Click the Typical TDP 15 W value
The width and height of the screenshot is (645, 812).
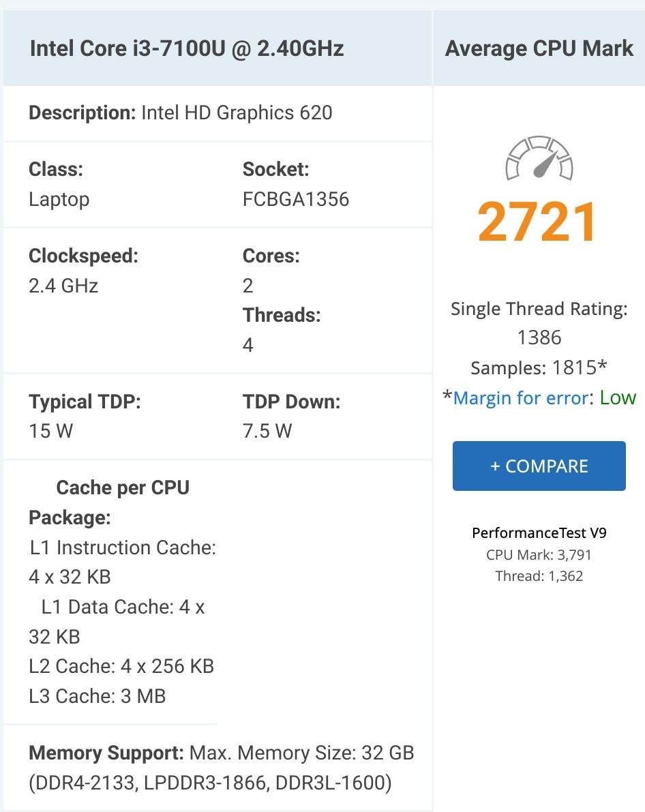50,431
